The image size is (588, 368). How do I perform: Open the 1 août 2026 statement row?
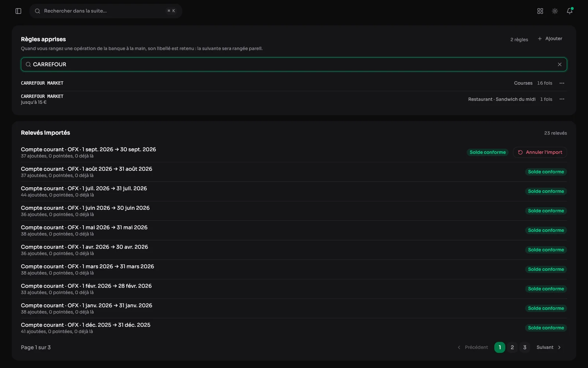(x=294, y=172)
